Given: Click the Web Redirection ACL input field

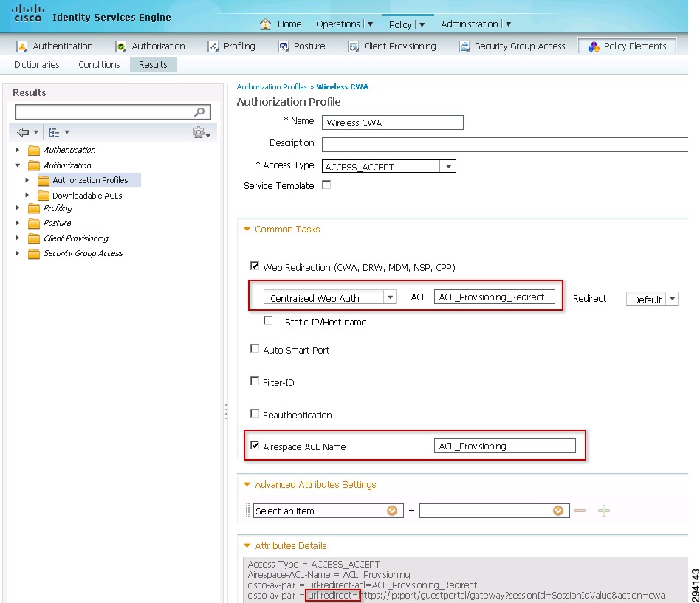Looking at the screenshot, I should click(x=494, y=297).
